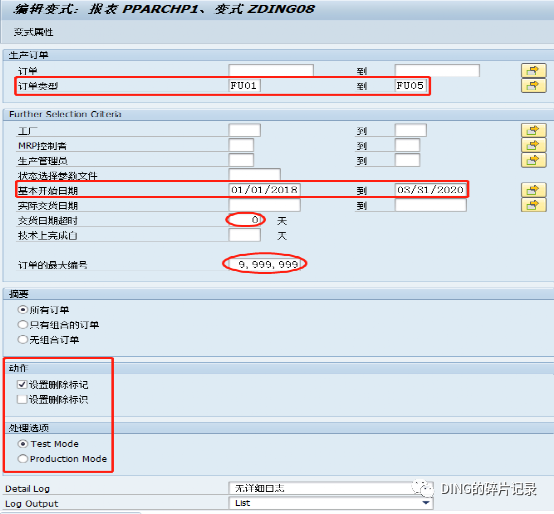Click the 订单的最大编号 field showing 9,999,999
This screenshot has width=554, height=514.
tap(265, 264)
